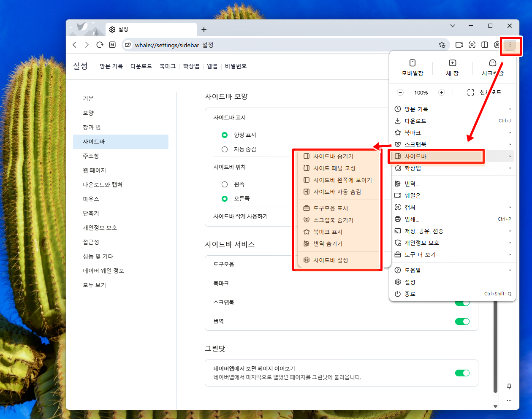Choose 왼쪽 sidebar position radio
532x419 pixels.
point(225,184)
